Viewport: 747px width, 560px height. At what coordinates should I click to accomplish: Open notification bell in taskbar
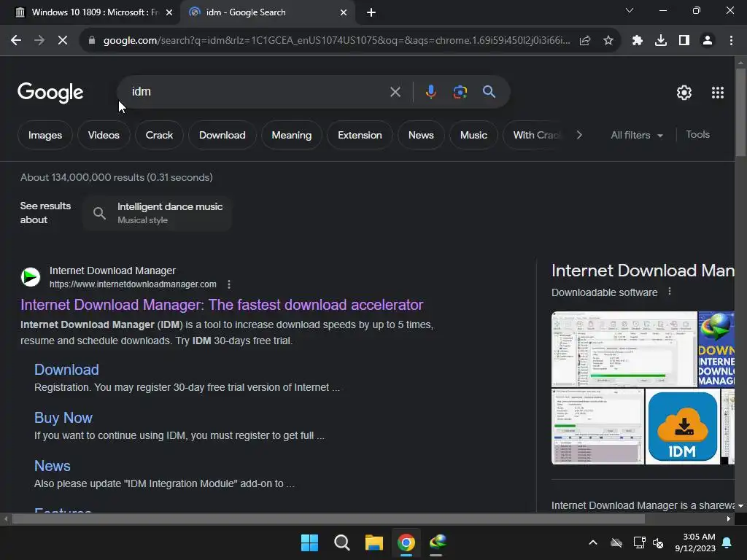pyautogui.click(x=727, y=542)
